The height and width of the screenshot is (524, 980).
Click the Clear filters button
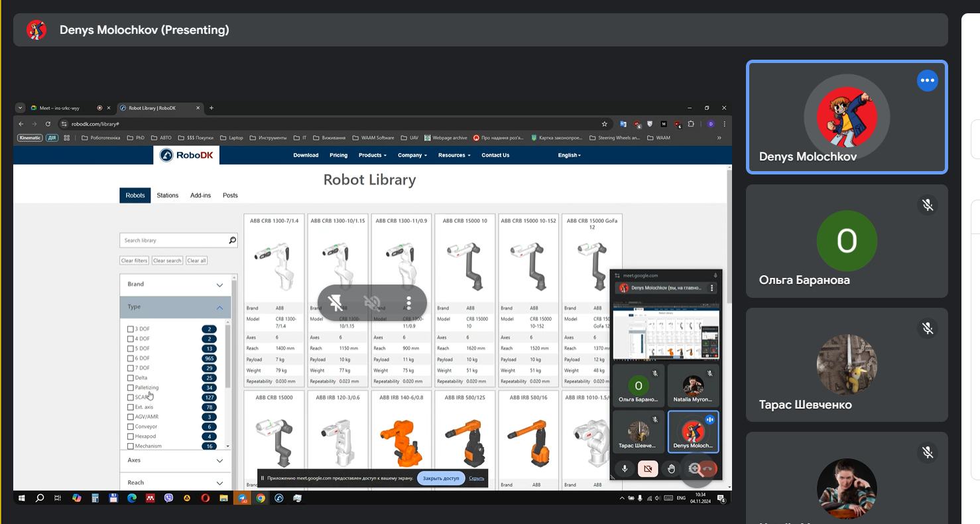134,261
